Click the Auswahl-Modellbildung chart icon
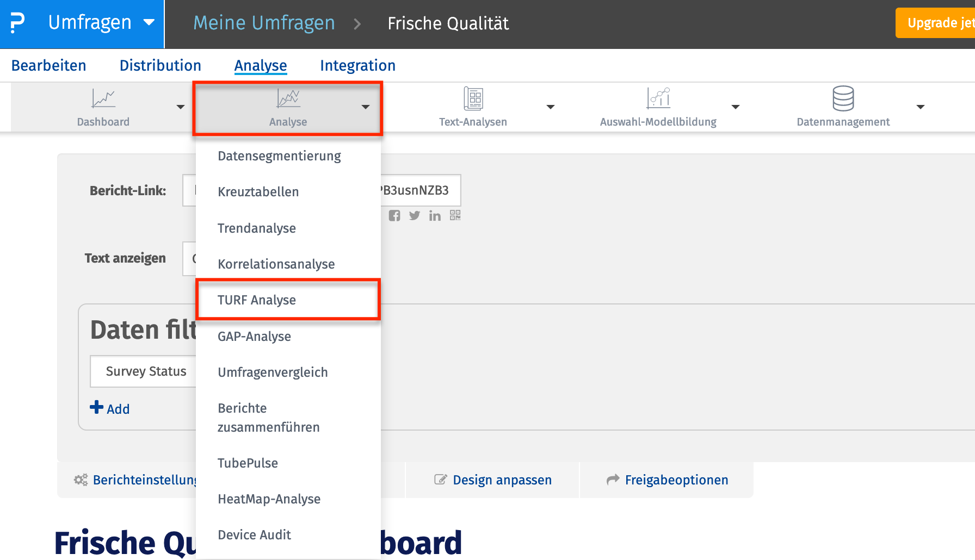The width and height of the screenshot is (975, 560). click(x=658, y=98)
